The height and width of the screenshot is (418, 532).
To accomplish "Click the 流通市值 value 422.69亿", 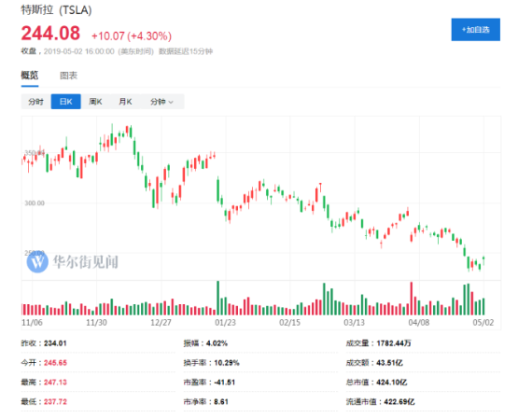I will [x=399, y=402].
